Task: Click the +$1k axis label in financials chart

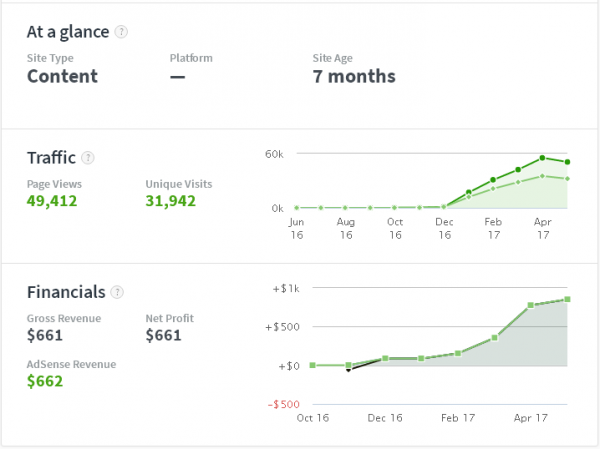Action: tap(285, 288)
